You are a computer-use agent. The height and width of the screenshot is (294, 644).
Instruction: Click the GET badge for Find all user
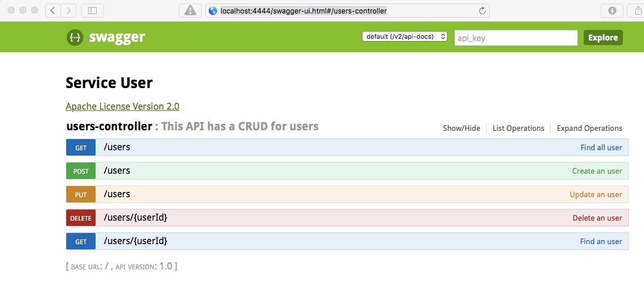click(81, 148)
